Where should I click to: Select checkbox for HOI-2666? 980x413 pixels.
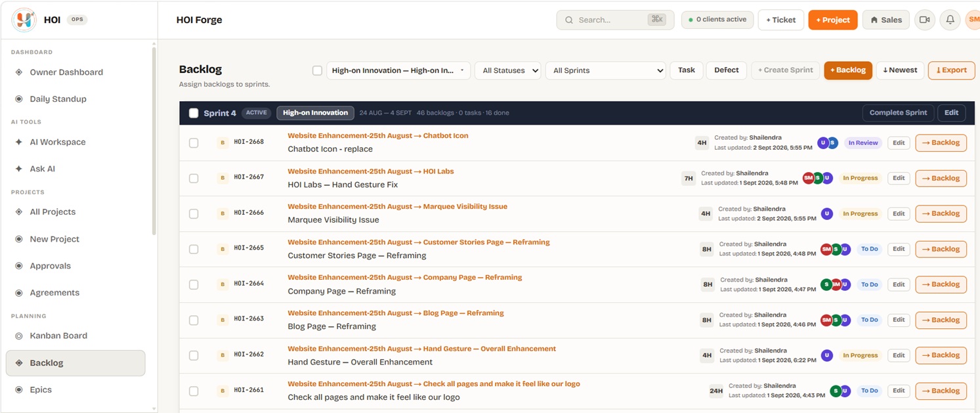pos(194,213)
